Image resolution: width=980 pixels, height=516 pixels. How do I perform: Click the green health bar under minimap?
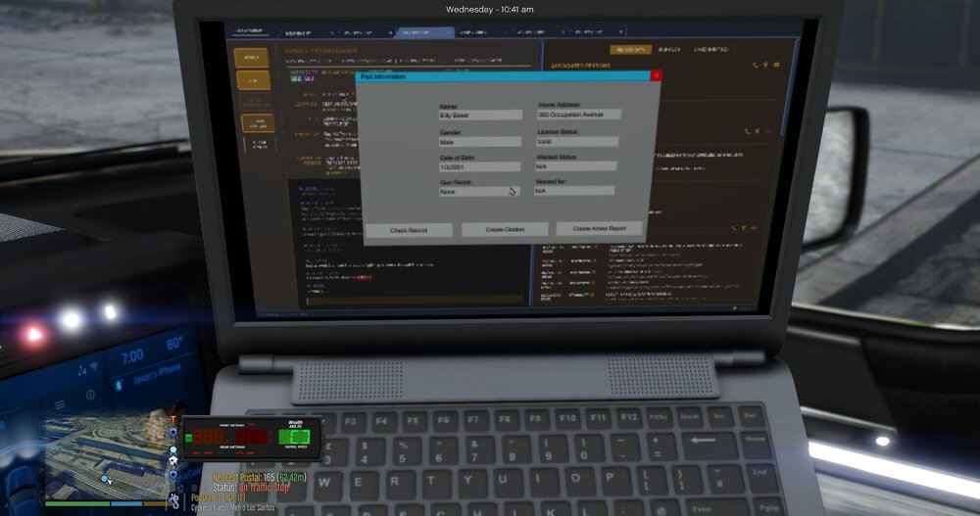(x=77, y=503)
